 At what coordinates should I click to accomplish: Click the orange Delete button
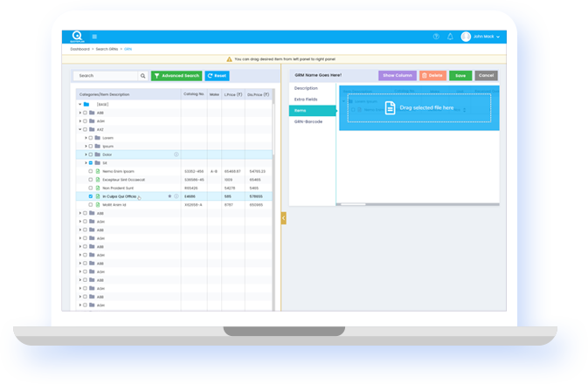click(432, 75)
